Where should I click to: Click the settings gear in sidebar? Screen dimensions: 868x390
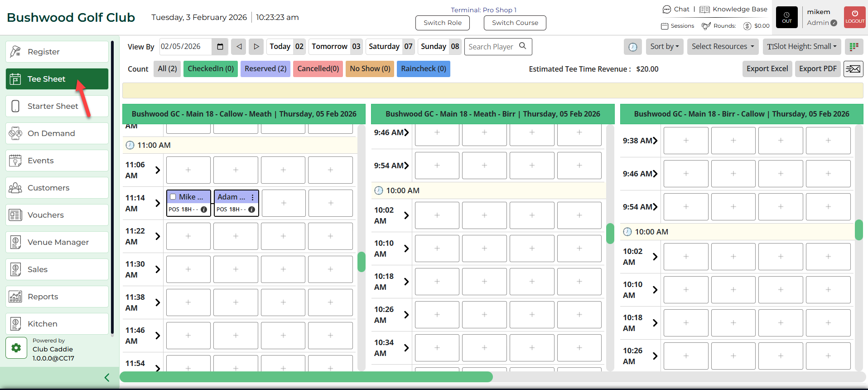[x=16, y=348]
